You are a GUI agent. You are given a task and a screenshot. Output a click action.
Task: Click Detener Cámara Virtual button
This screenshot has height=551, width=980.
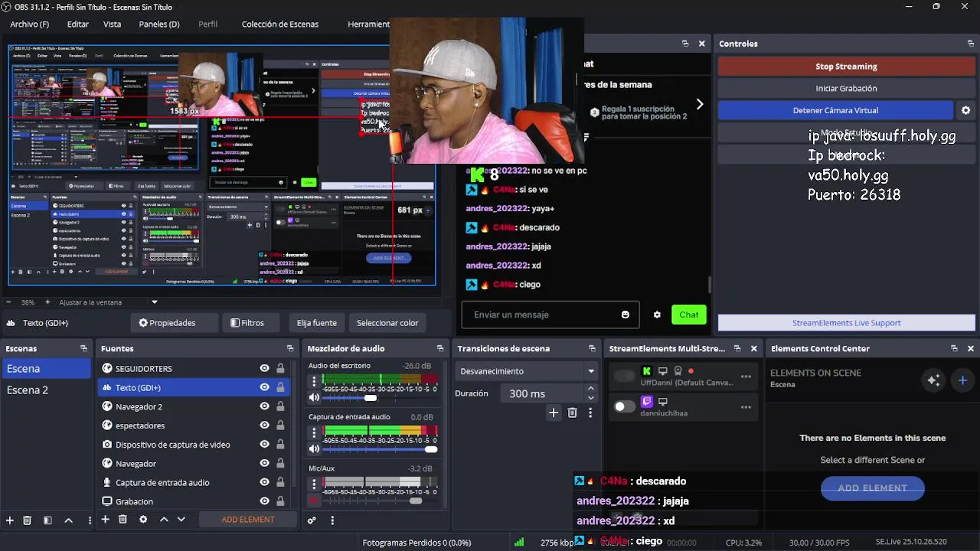pyautogui.click(x=835, y=110)
